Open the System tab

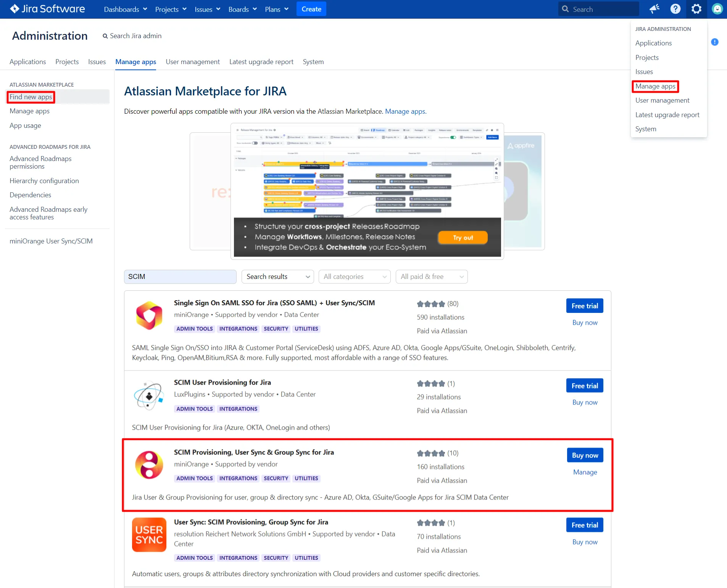313,62
